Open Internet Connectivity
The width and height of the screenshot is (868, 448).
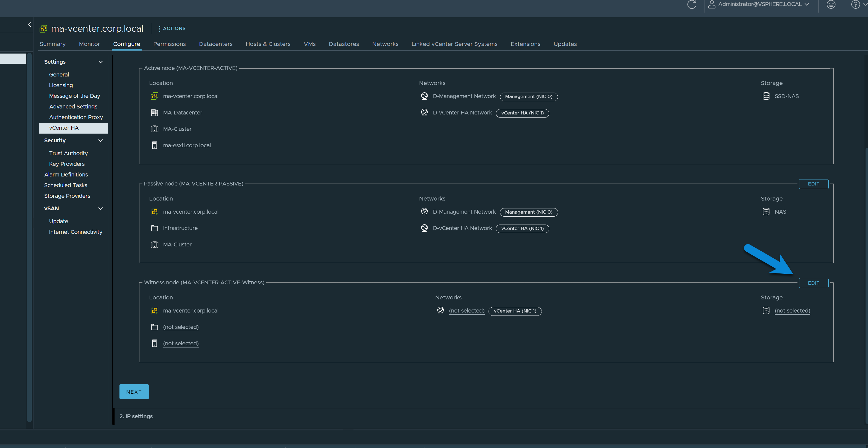coord(75,232)
